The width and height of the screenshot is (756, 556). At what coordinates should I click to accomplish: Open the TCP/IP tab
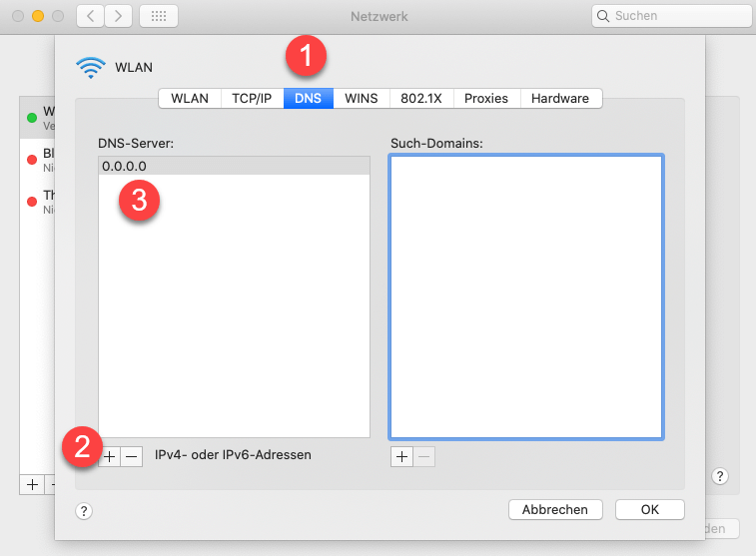click(x=252, y=98)
